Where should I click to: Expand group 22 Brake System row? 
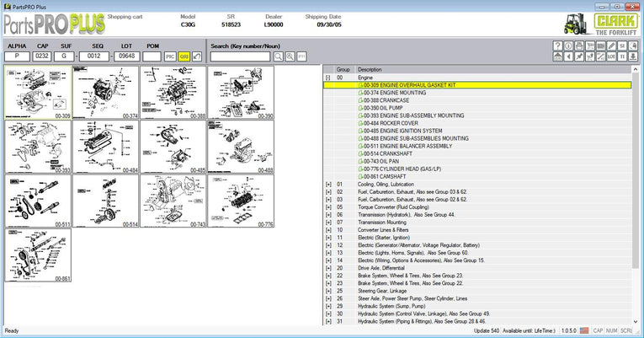(x=327, y=275)
